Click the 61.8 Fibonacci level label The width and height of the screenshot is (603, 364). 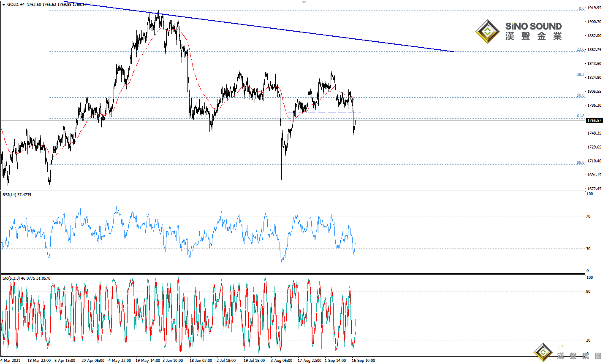[x=581, y=116]
